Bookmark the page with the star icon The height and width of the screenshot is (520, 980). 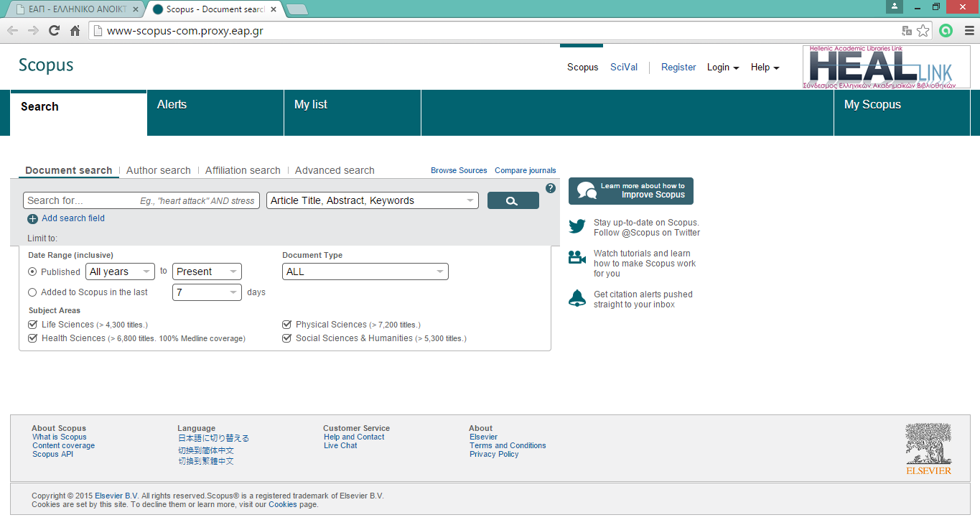point(923,31)
